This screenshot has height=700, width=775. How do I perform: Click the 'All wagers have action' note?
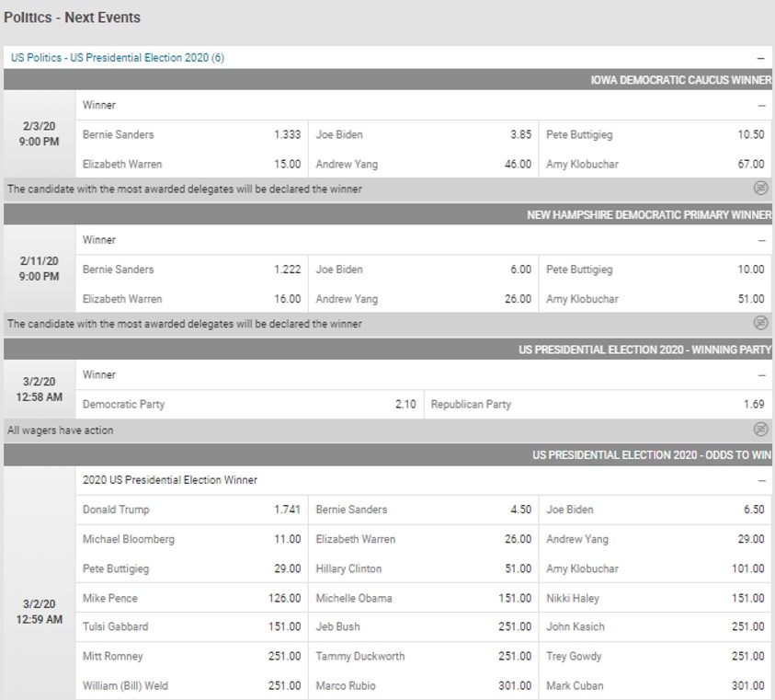coord(61,430)
